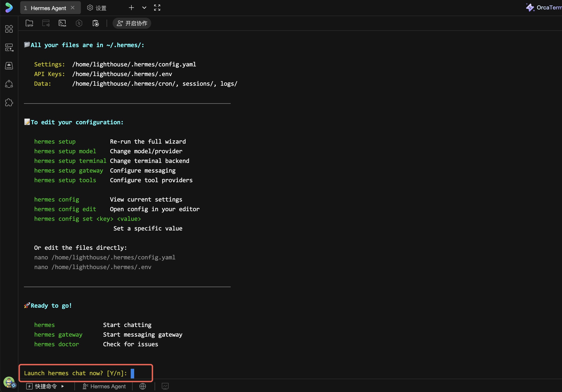Click the user avatar in bottom corner
The width and height of the screenshot is (562, 392).
[9, 382]
